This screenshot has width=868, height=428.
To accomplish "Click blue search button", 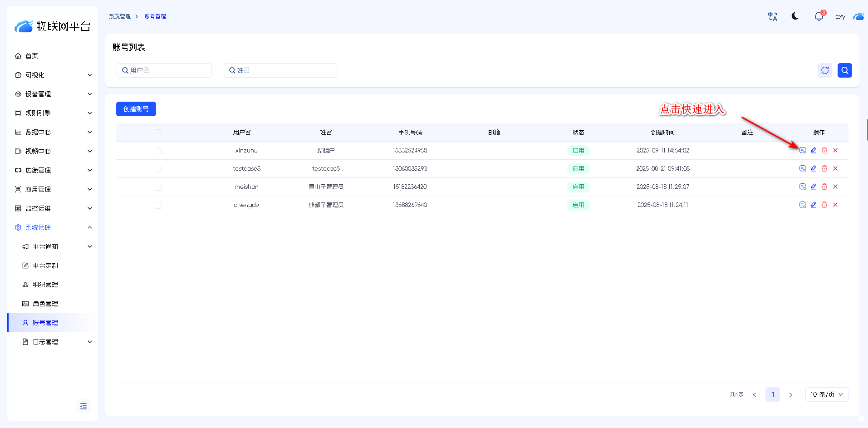I will click(x=844, y=70).
